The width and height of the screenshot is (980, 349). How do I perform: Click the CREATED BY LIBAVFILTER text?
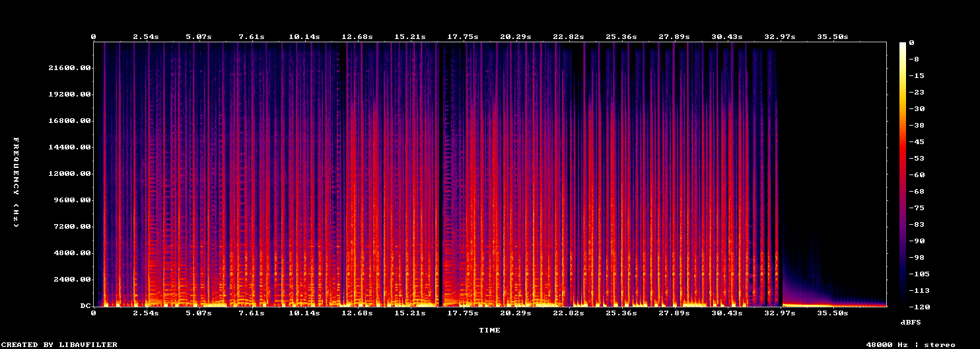[x=59, y=344]
